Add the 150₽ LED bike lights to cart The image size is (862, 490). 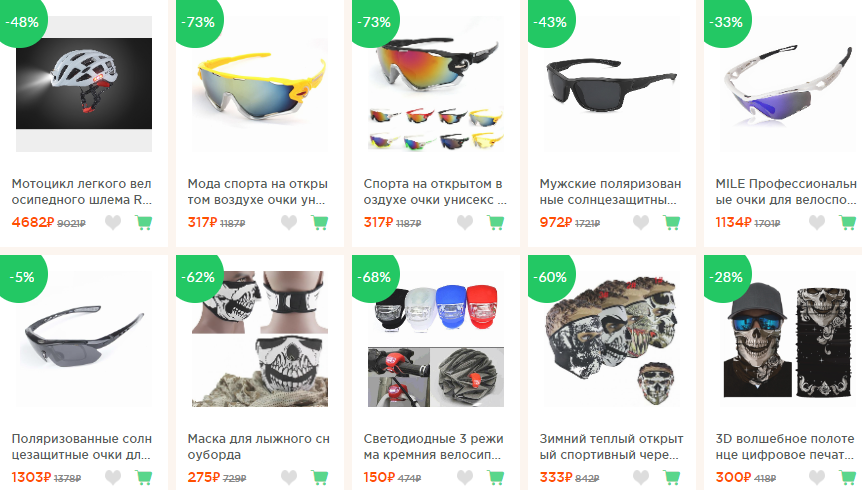[x=495, y=477]
